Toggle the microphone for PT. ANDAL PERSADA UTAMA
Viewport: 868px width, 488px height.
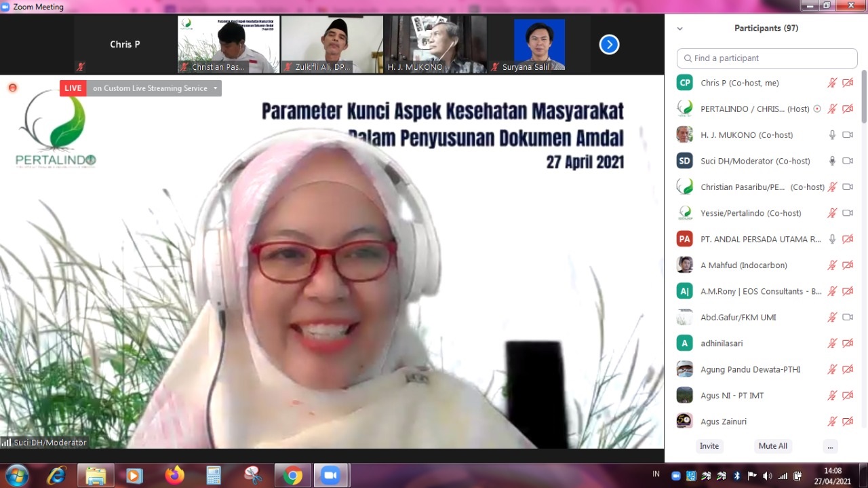(832, 239)
